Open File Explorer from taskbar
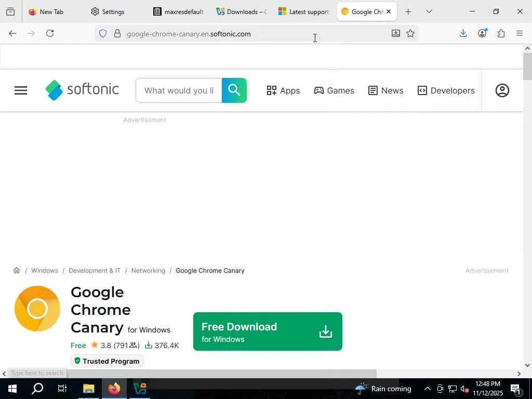Image resolution: width=532 pixels, height=399 pixels. pyautogui.click(x=88, y=389)
